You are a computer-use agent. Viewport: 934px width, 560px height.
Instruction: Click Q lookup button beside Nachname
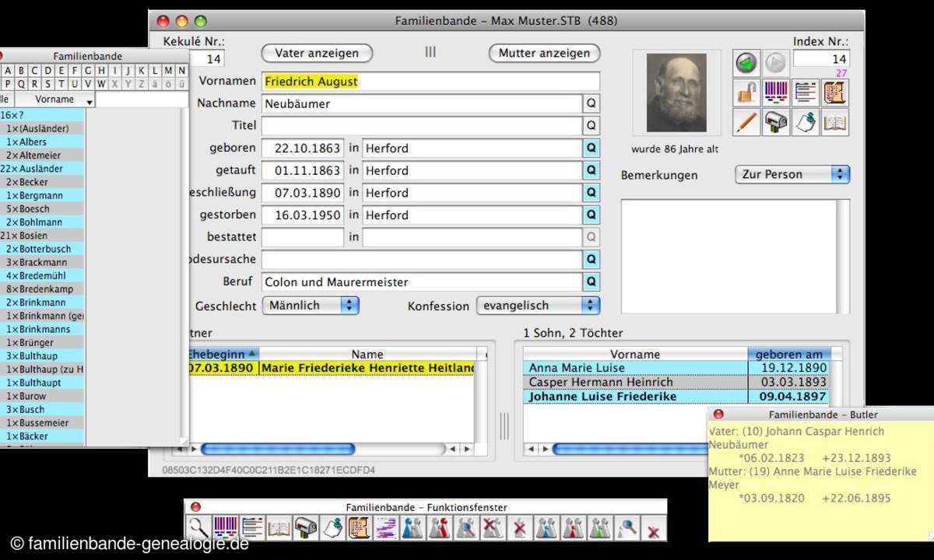coord(592,103)
